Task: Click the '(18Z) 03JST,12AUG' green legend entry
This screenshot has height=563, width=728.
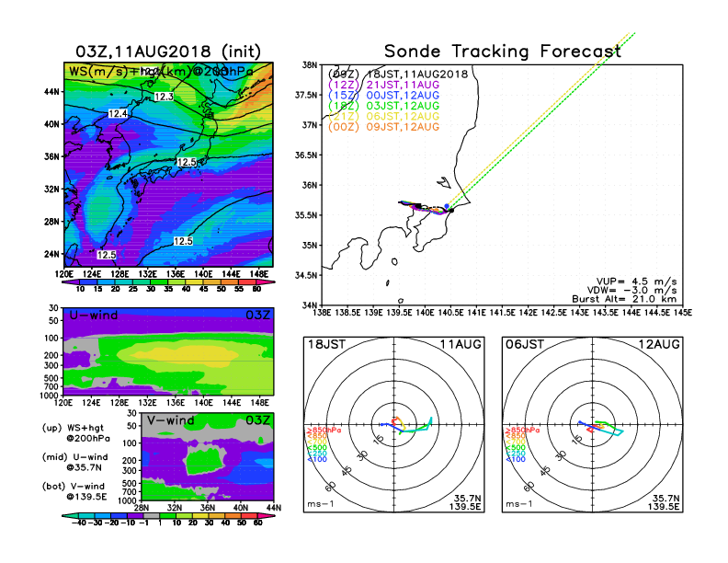Action: click(x=383, y=106)
